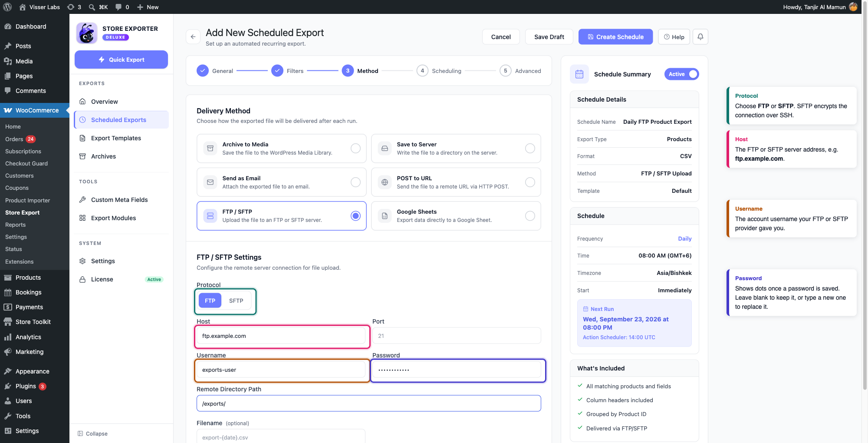Screen dimensions: 868x443
Task: Toggle the Active schedule switch
Action: pyautogui.click(x=681, y=74)
